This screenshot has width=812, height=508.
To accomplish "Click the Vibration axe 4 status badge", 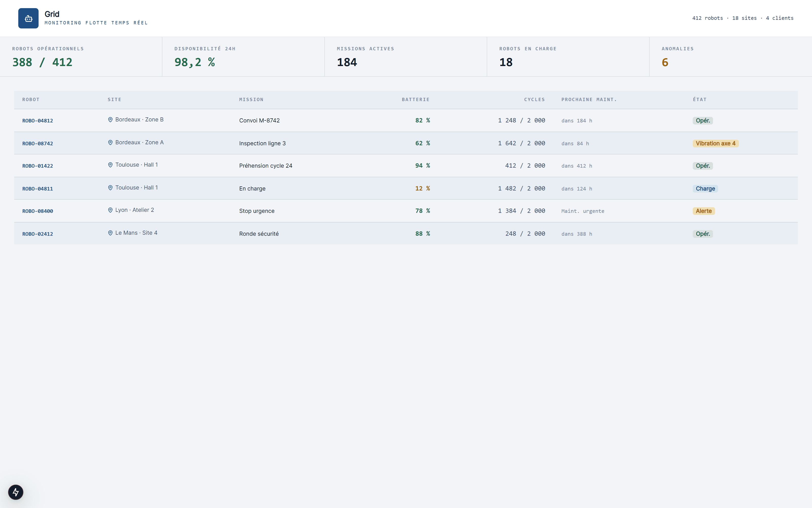I will 715,144.
